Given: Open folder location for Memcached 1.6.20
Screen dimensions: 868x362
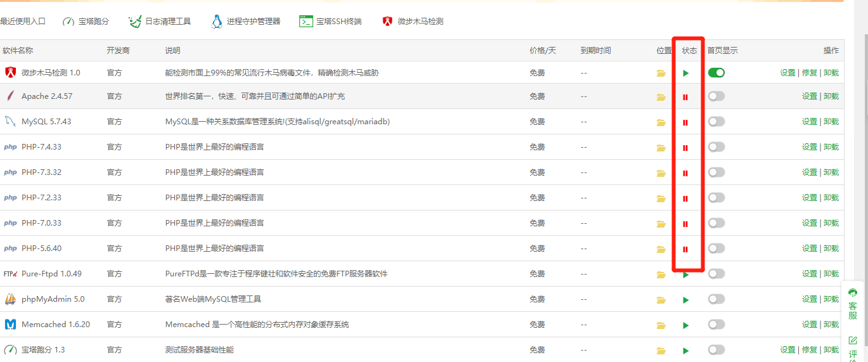Looking at the screenshot, I should pos(661,325).
